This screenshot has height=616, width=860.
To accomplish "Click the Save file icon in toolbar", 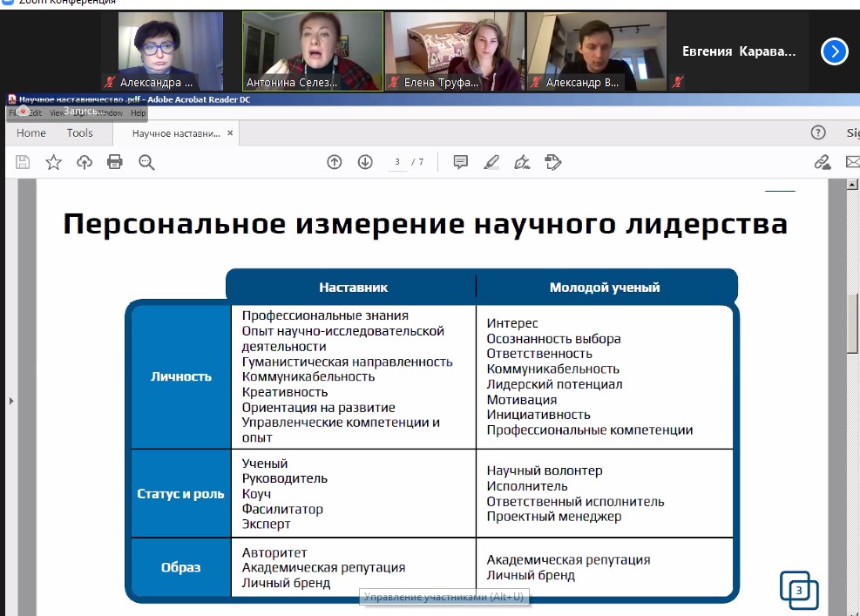I will point(23,162).
